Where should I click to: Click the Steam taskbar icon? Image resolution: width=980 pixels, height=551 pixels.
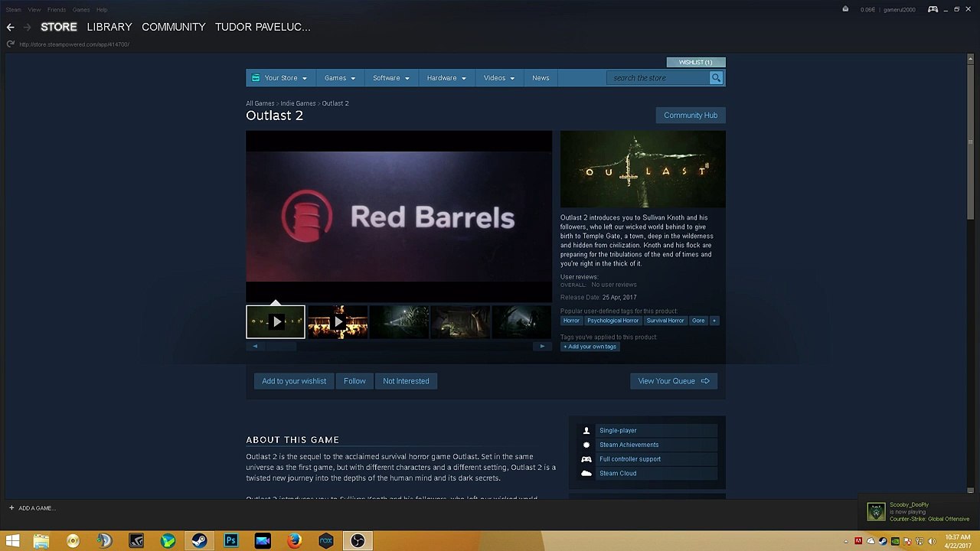click(199, 541)
